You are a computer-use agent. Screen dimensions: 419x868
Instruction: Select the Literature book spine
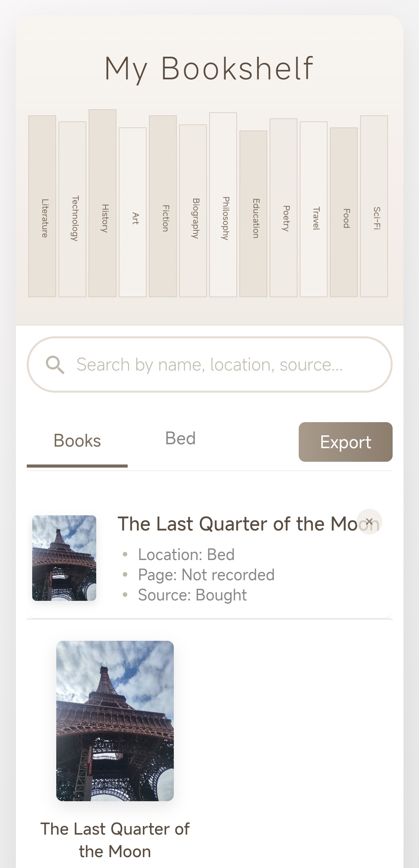coord(42,206)
